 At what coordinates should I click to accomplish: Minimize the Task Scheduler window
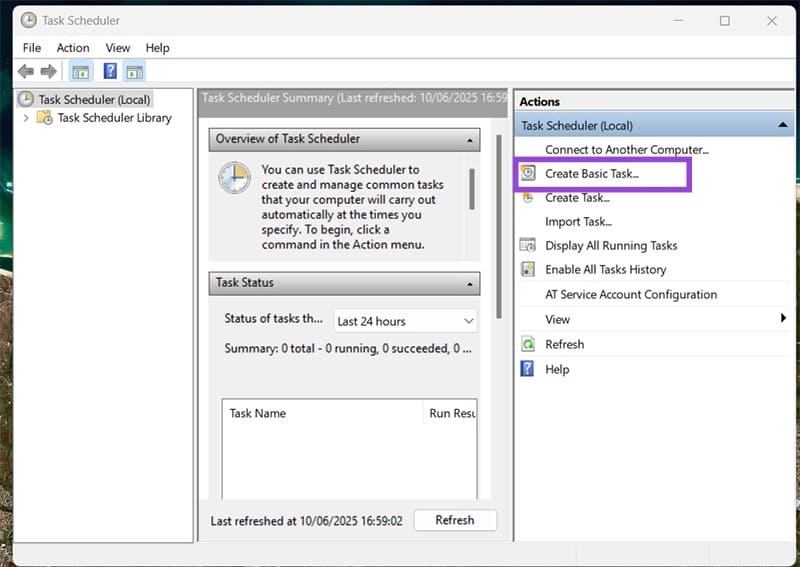click(x=678, y=20)
